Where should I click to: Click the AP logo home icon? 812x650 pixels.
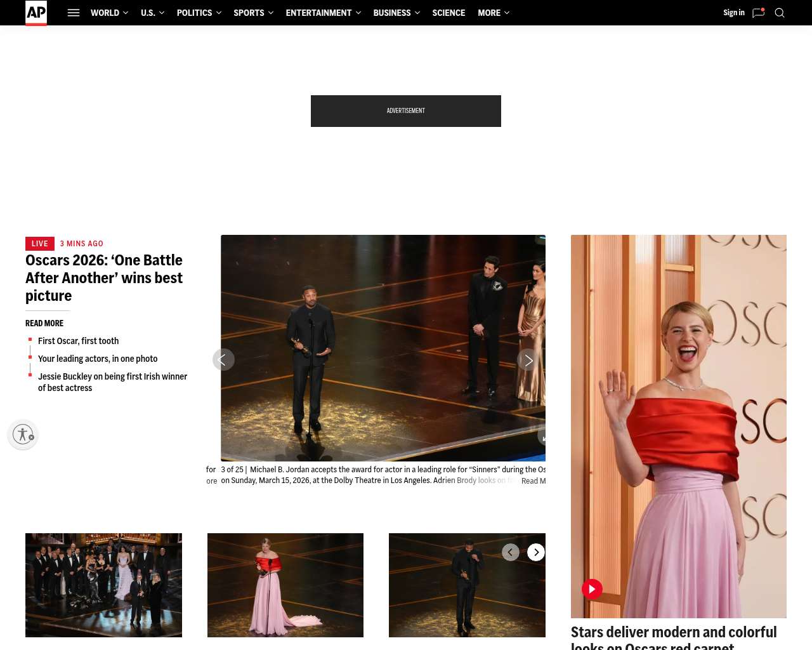[x=36, y=13]
